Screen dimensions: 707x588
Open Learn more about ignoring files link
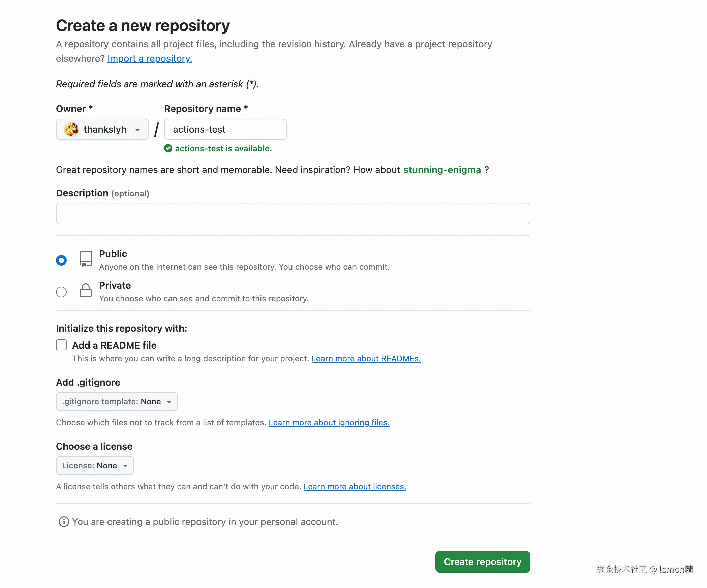[x=329, y=423]
